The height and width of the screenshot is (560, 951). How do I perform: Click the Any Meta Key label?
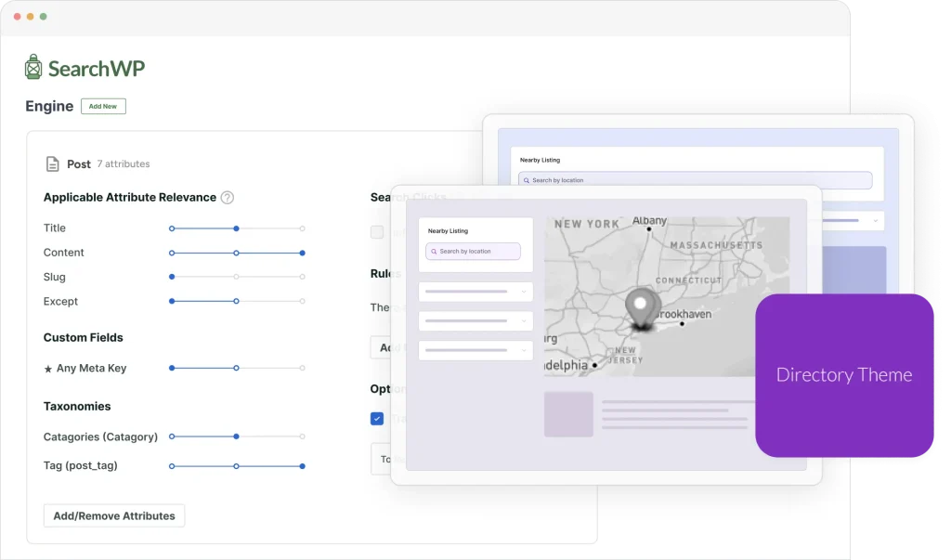pos(92,369)
